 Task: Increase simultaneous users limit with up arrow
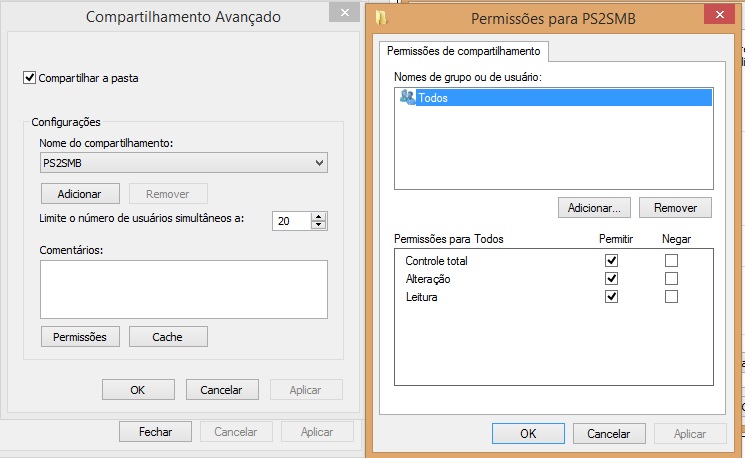coord(318,217)
